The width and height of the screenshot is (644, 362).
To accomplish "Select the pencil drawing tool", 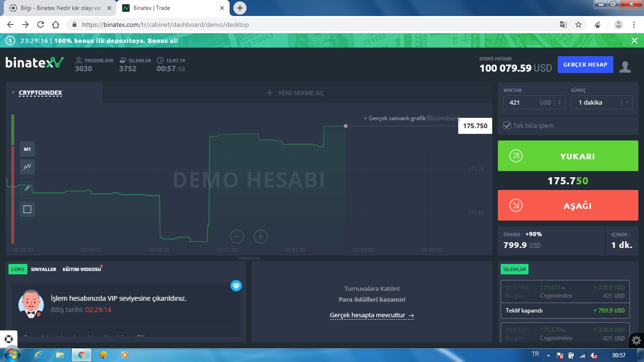I will 27,188.
